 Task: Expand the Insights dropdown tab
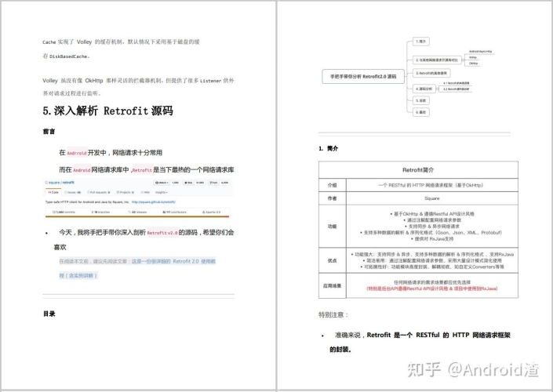coord(162,193)
